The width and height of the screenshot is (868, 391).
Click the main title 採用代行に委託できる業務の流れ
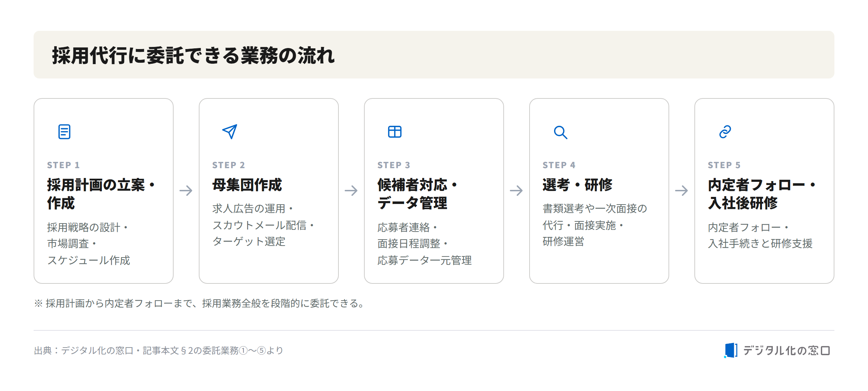pyautogui.click(x=194, y=55)
